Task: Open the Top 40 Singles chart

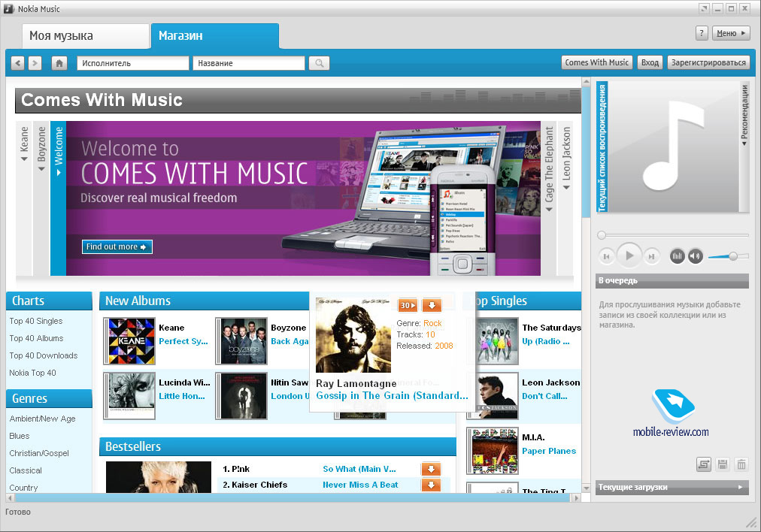Action: point(36,321)
